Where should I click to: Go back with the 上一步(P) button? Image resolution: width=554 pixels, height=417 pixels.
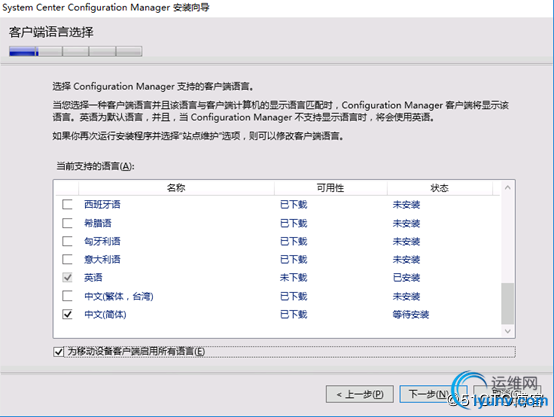coord(360,394)
